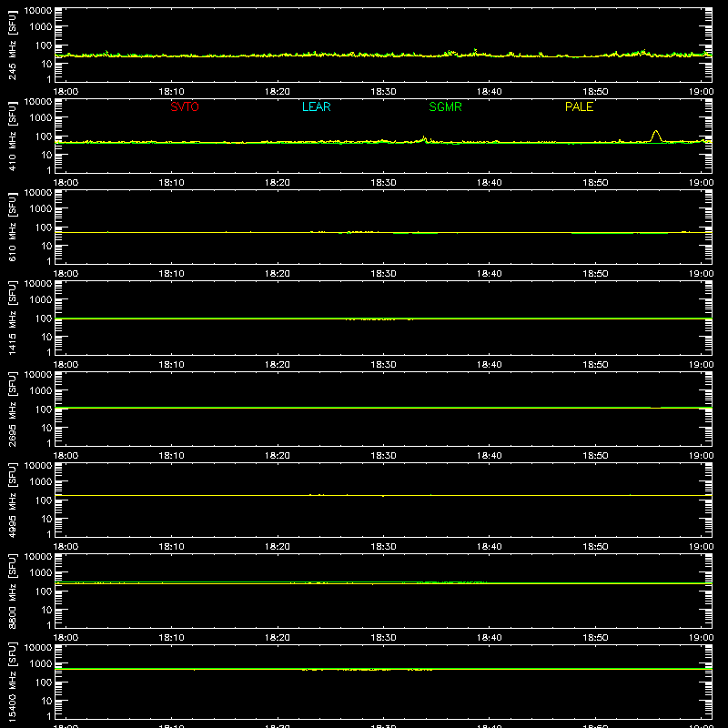Select the 8800 MHz [SFU] axis title

(12, 591)
